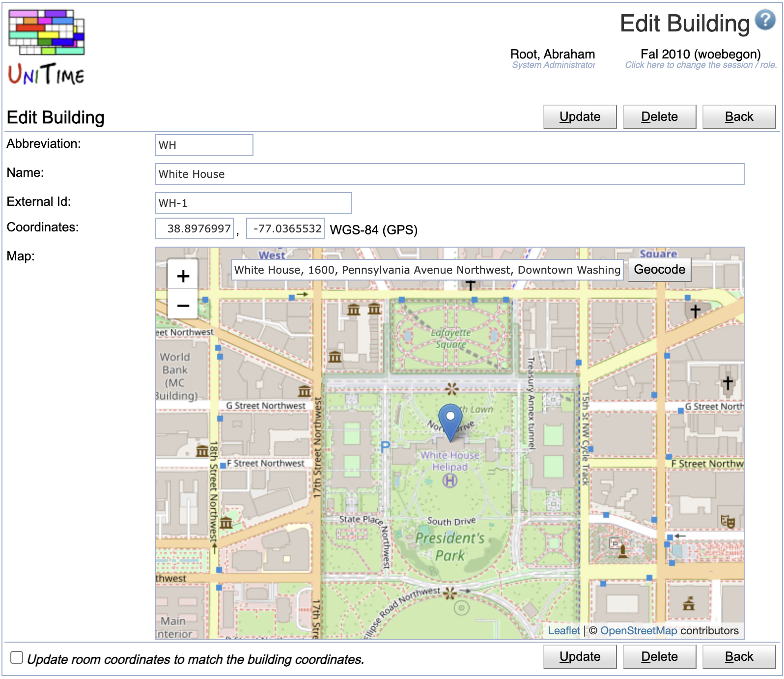This screenshot has height=679, width=784.
Task: Click the blue parking P icon
Action: [385, 447]
